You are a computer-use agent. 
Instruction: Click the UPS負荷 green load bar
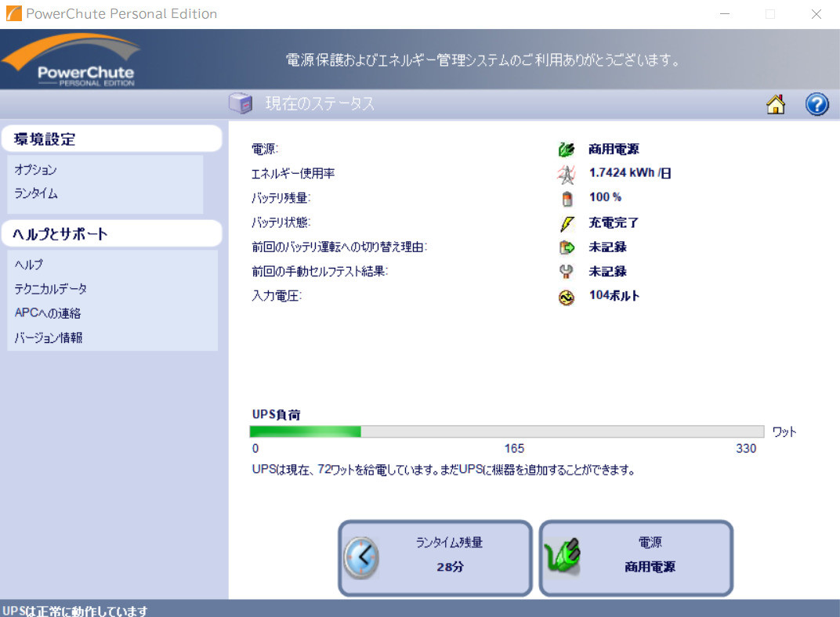coord(306,431)
